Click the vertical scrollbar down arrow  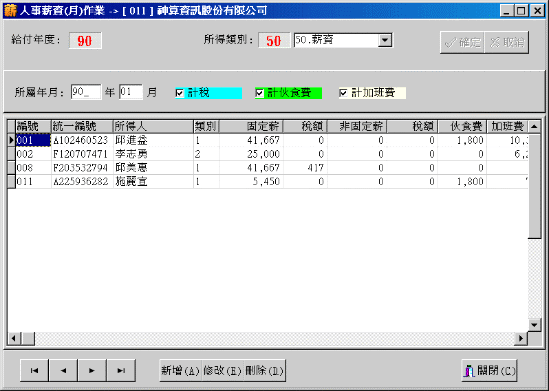[534, 325]
